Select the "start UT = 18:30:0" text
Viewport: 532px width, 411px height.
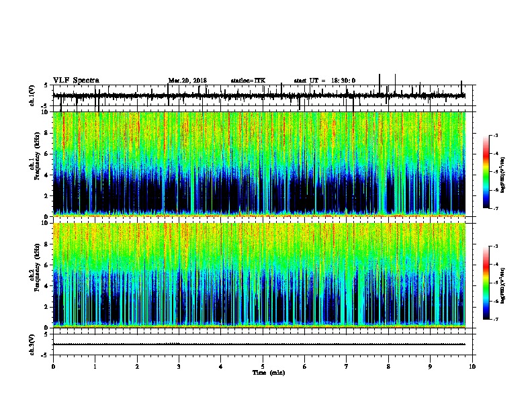click(x=324, y=81)
